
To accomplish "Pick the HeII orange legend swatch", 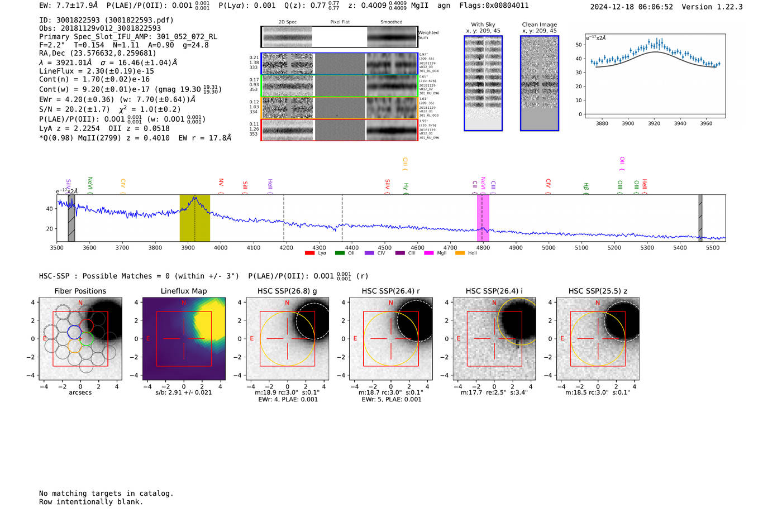I will (x=460, y=253).
